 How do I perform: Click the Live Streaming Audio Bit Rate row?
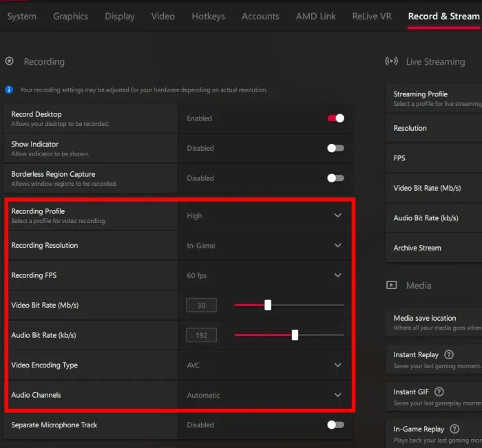tap(434, 218)
